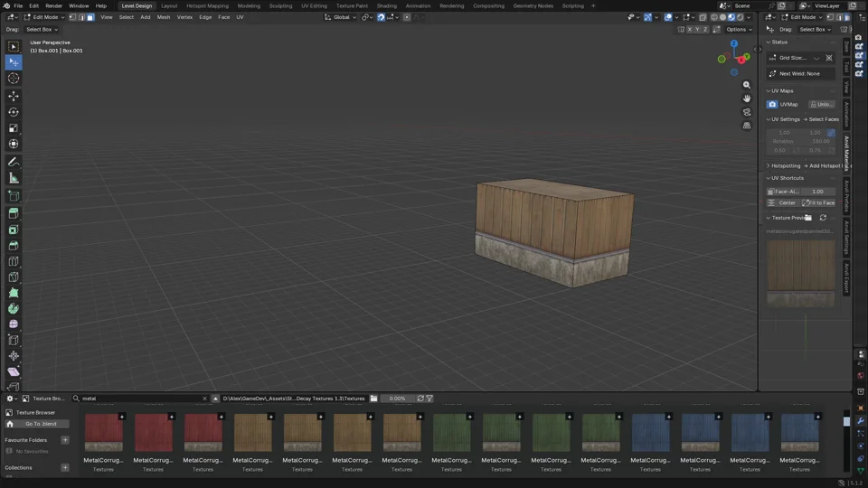Select the Poly Build tool

click(14, 293)
